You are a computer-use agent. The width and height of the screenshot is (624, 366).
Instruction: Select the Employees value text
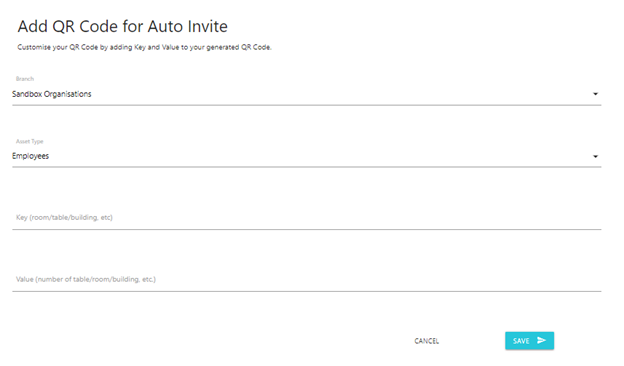[x=30, y=156]
